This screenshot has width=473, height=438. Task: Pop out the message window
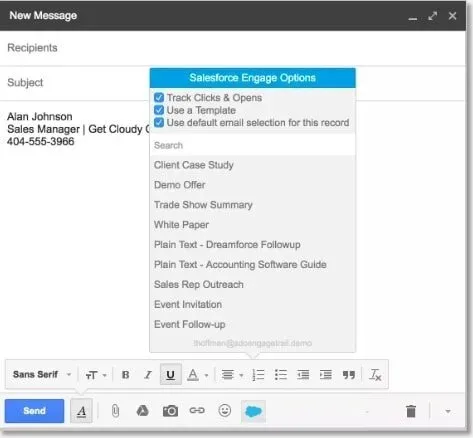(433, 16)
